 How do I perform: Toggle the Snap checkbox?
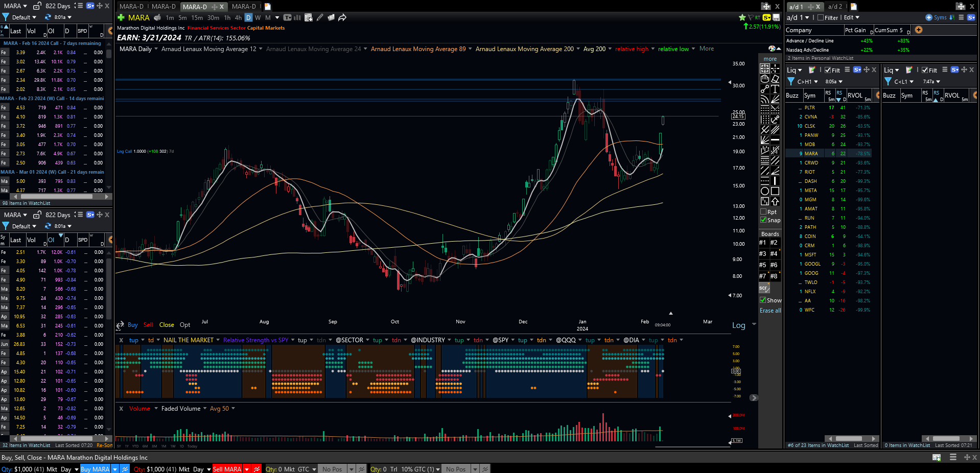(763, 220)
